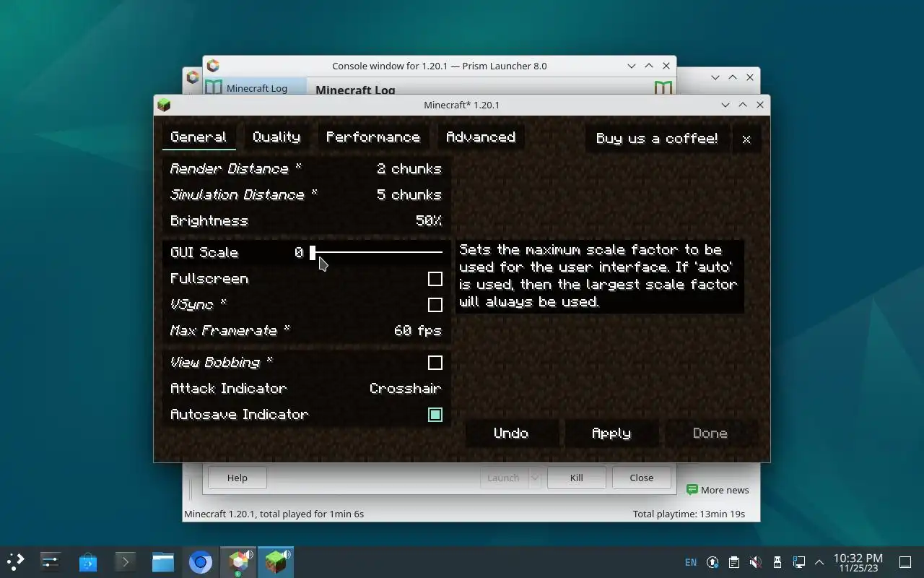The height and width of the screenshot is (578, 924).
Task: Click Prism Launcher icon in console title bar
Action: tap(213, 66)
